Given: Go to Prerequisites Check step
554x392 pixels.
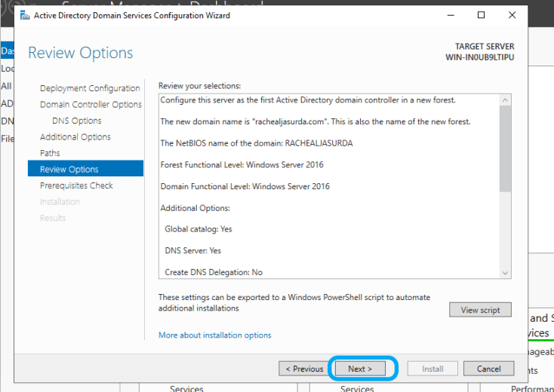Looking at the screenshot, I should (x=76, y=185).
